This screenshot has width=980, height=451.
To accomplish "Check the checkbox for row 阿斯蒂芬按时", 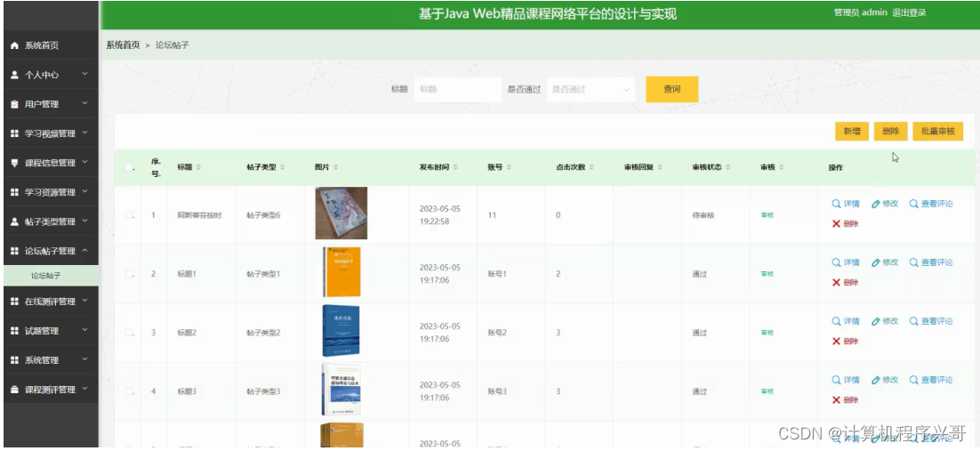I will click(129, 215).
